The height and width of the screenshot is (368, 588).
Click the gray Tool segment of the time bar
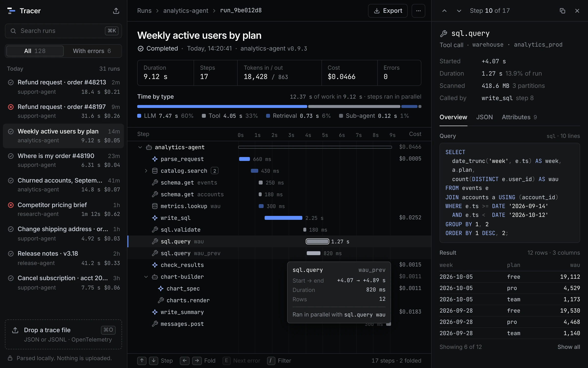point(354,106)
